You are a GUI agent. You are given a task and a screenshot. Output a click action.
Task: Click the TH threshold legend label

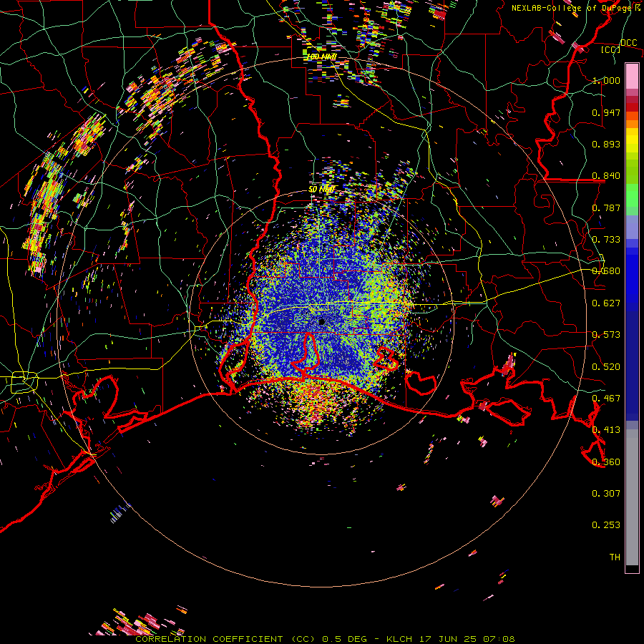(615, 557)
